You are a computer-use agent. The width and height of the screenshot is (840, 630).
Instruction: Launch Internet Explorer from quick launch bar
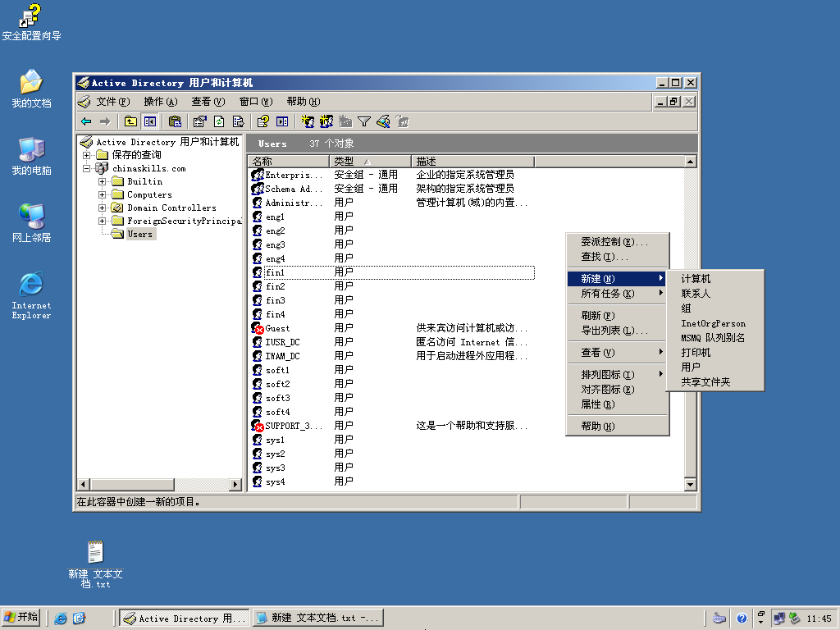(x=61, y=619)
